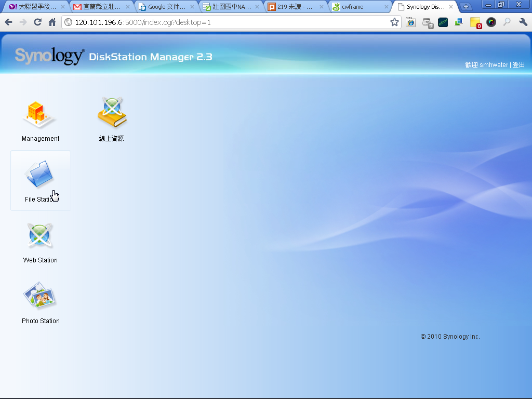
Task: Click the 登出 logout link
Action: pyautogui.click(x=518, y=65)
